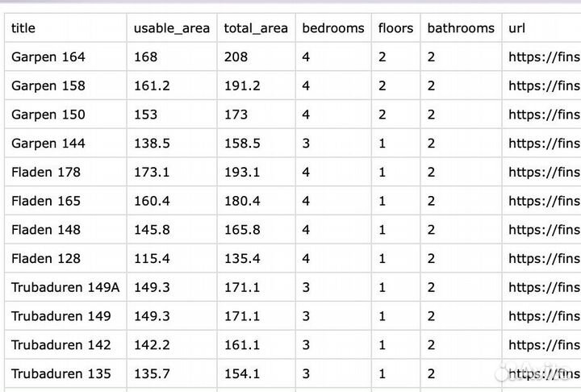
Task: Select the Trubaduren 135 title cell
Action: coord(61,374)
